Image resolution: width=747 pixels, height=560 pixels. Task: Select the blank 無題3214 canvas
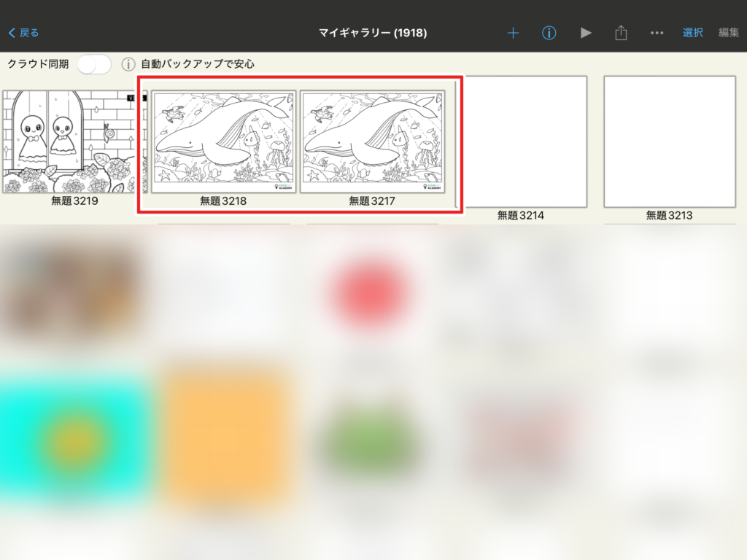point(521,141)
